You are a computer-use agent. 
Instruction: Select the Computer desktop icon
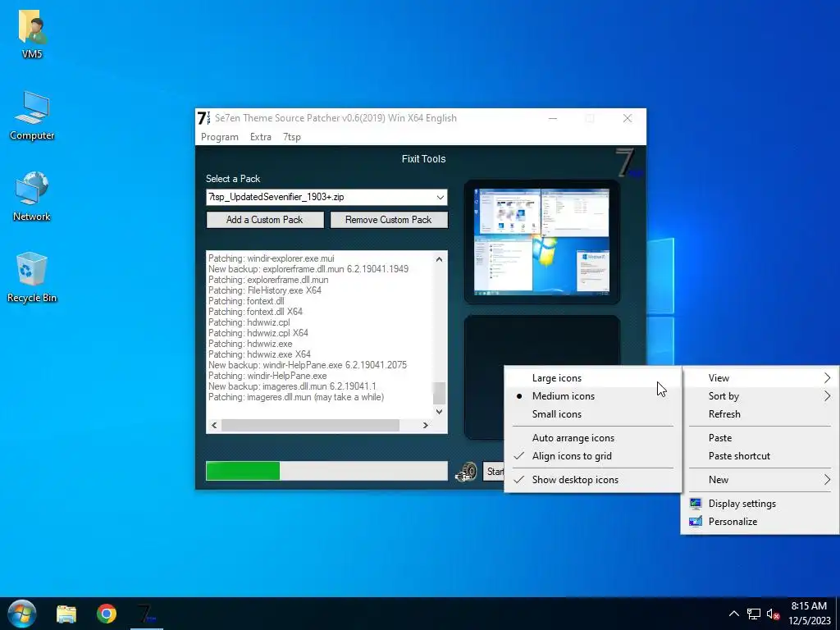coord(32,115)
